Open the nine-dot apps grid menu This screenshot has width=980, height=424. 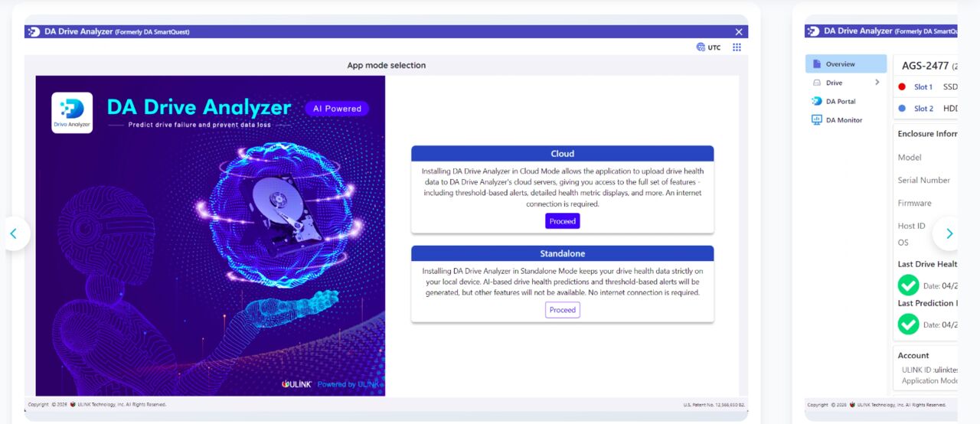tap(737, 47)
